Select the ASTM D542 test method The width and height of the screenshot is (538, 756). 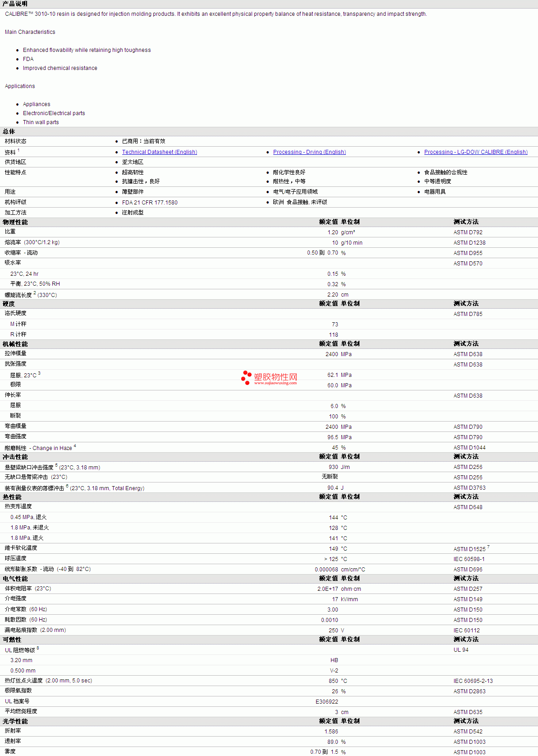click(x=468, y=732)
